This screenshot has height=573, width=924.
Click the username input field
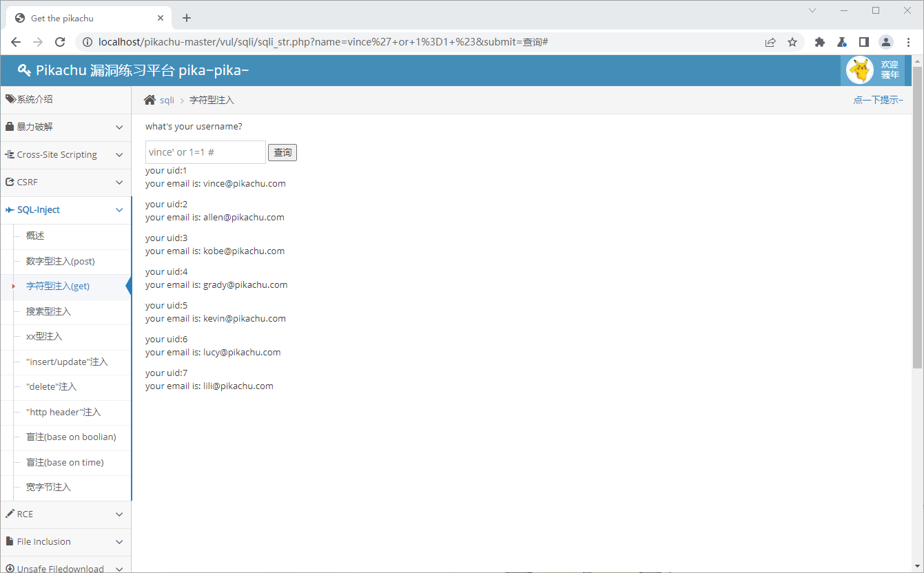[205, 152]
